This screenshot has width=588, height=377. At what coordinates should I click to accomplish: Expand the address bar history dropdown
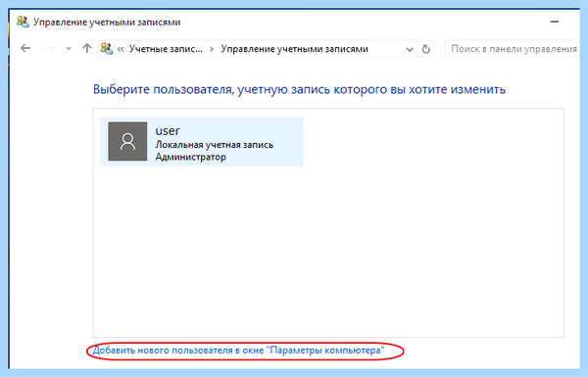(x=410, y=50)
